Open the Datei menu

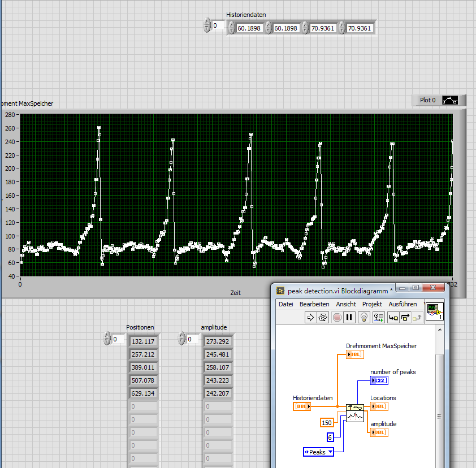(285, 304)
